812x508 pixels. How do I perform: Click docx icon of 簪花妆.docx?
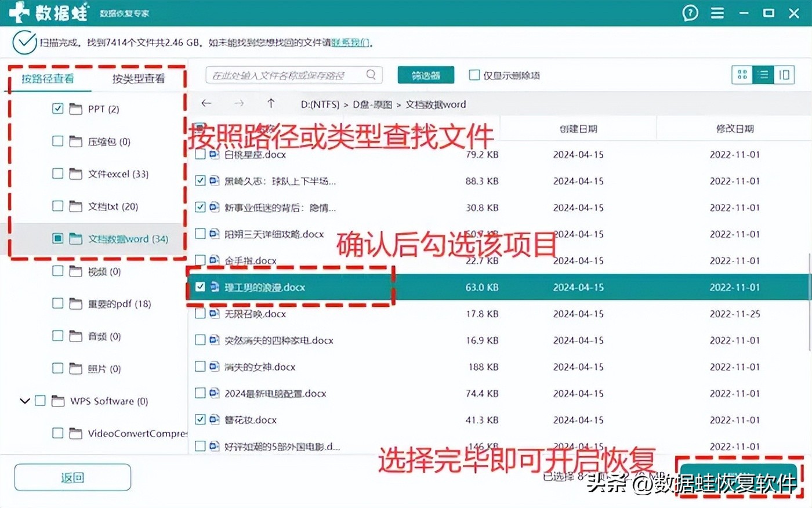(215, 420)
